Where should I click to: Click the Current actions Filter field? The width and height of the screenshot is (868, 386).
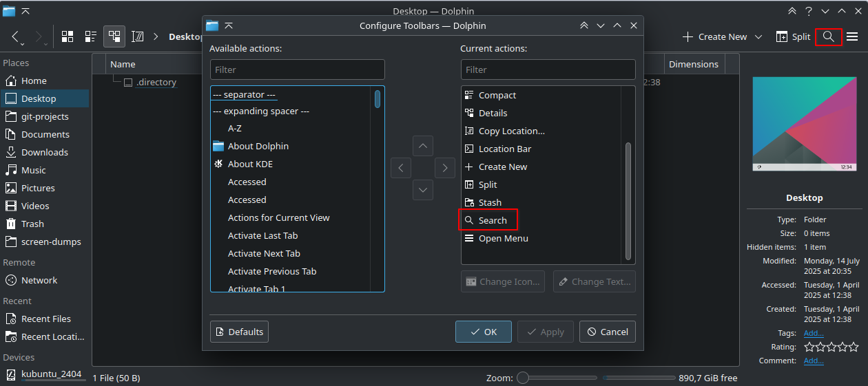click(548, 69)
